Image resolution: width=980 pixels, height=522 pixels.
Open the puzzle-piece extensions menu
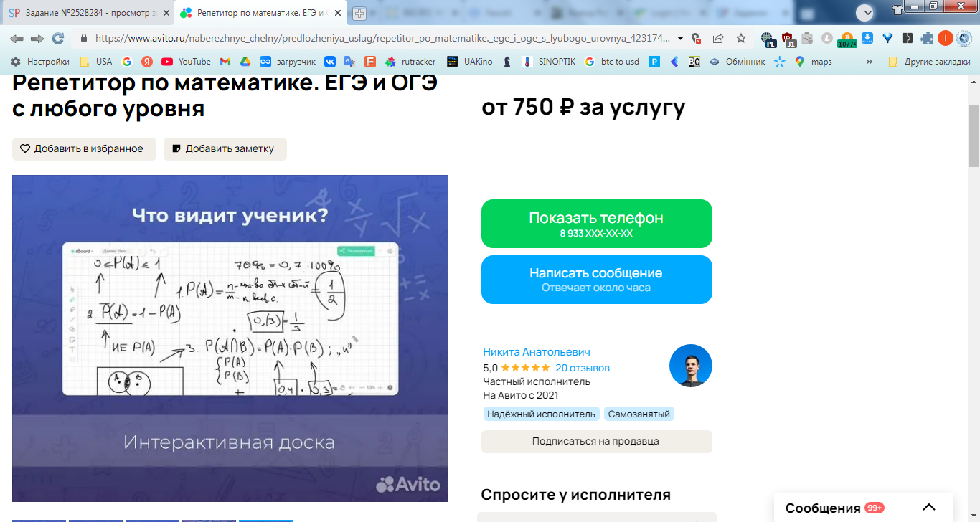927,38
